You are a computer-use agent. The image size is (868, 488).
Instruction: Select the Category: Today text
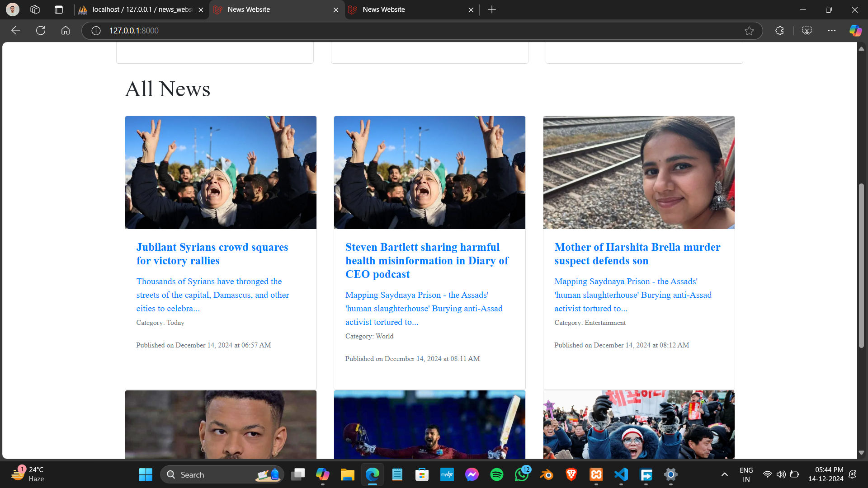160,323
